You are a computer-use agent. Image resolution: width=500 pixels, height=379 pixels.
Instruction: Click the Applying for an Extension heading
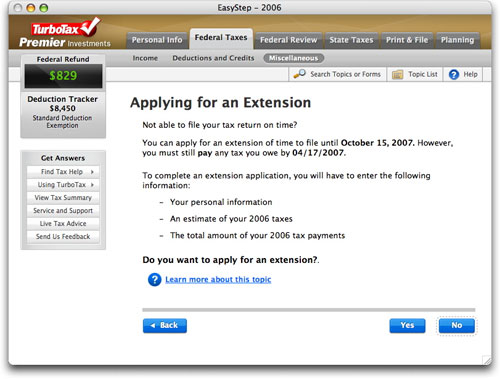(221, 103)
